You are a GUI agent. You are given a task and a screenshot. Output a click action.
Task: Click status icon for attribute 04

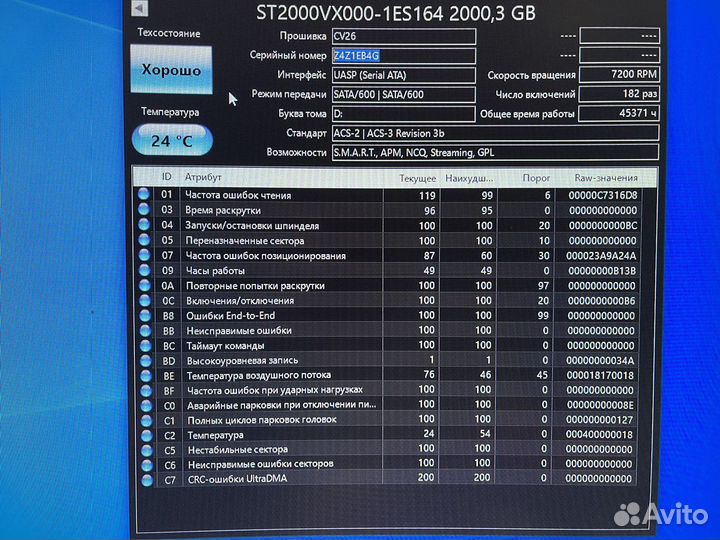(x=144, y=225)
